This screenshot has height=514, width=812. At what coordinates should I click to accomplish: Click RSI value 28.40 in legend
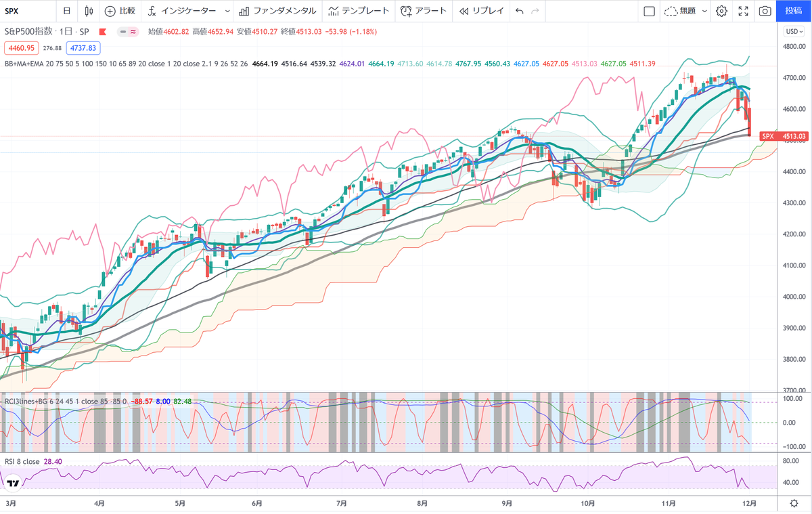[52, 461]
